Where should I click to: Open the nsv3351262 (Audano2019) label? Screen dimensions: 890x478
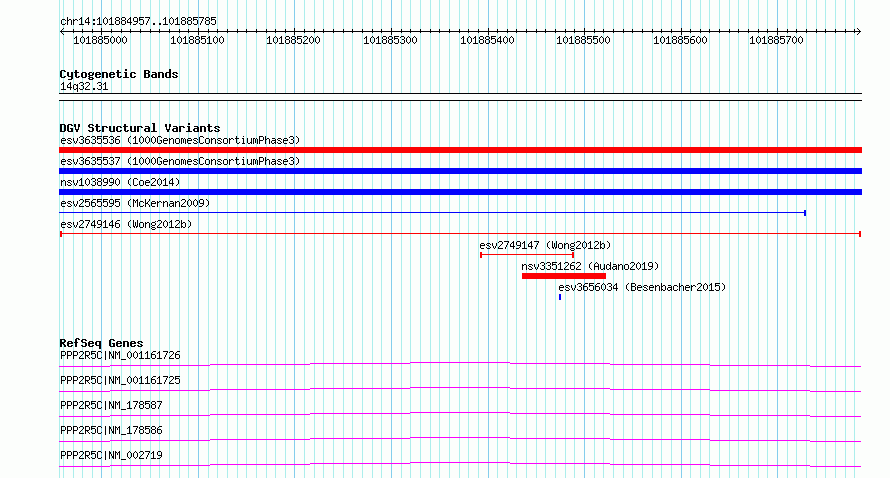point(590,266)
